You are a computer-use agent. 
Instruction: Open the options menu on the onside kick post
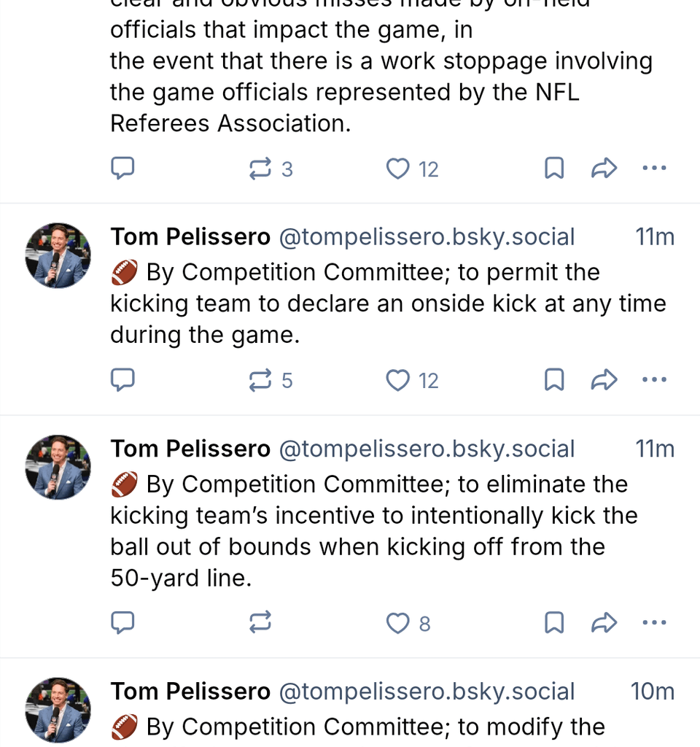(x=654, y=379)
